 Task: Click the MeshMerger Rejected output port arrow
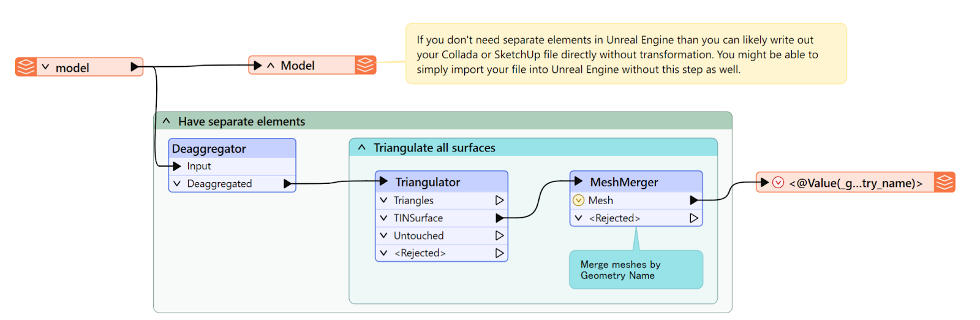click(694, 218)
